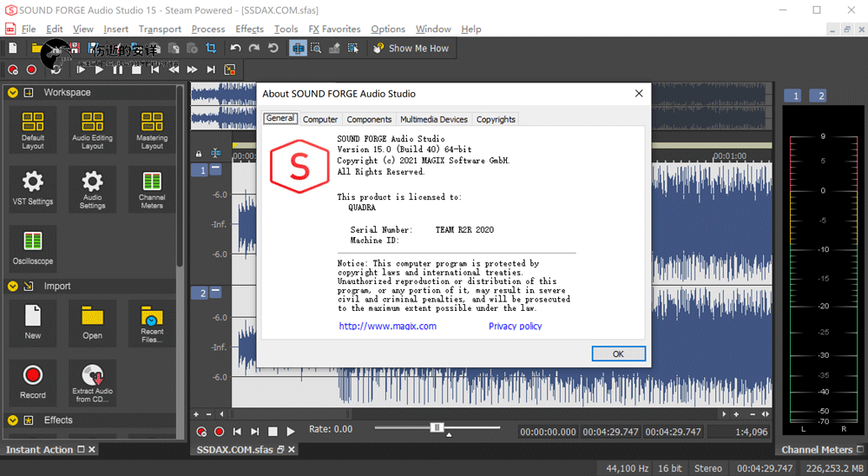This screenshot has height=476, width=868.
Task: Open the FX Favorites menu
Action: 334,29
